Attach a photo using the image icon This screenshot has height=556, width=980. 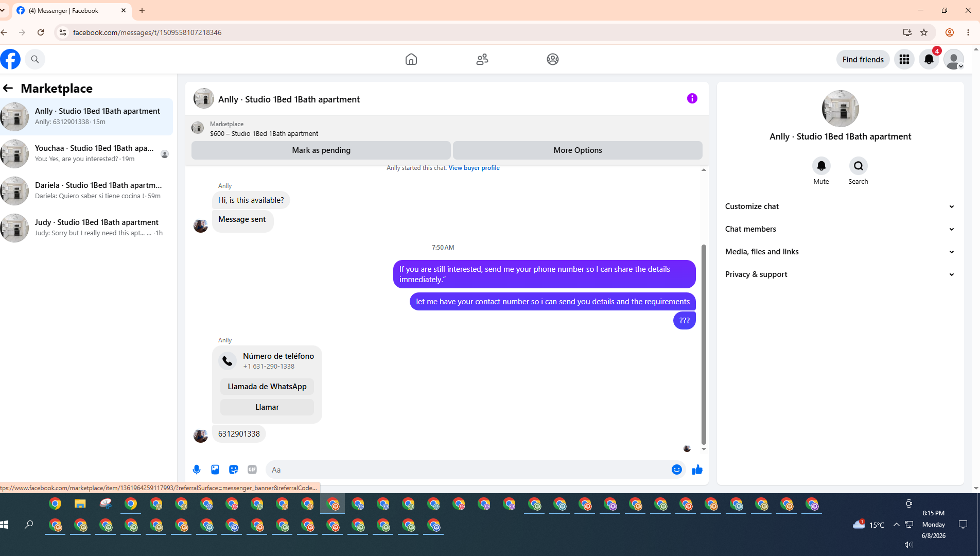click(215, 470)
